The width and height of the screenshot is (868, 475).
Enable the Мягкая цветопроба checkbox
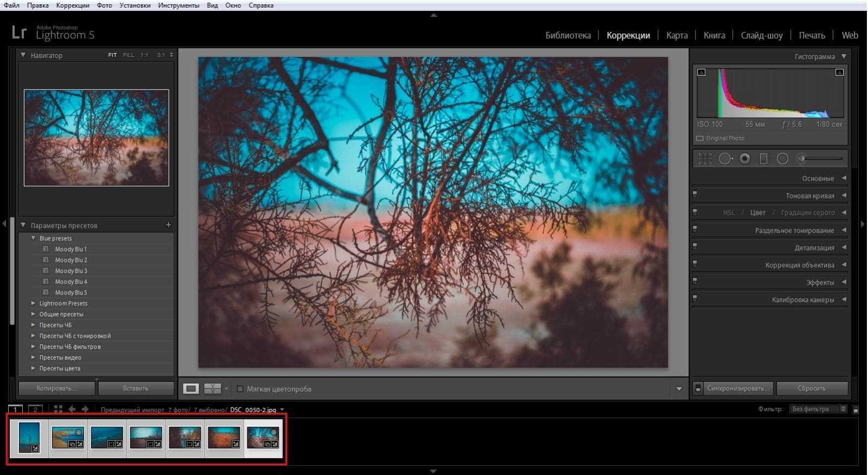point(240,389)
